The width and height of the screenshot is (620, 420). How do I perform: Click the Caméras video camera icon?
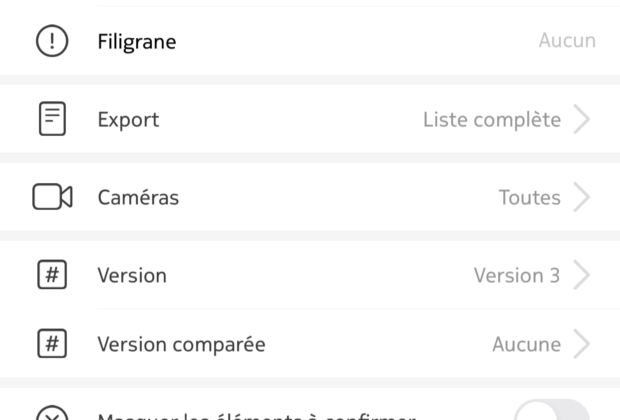point(52,197)
